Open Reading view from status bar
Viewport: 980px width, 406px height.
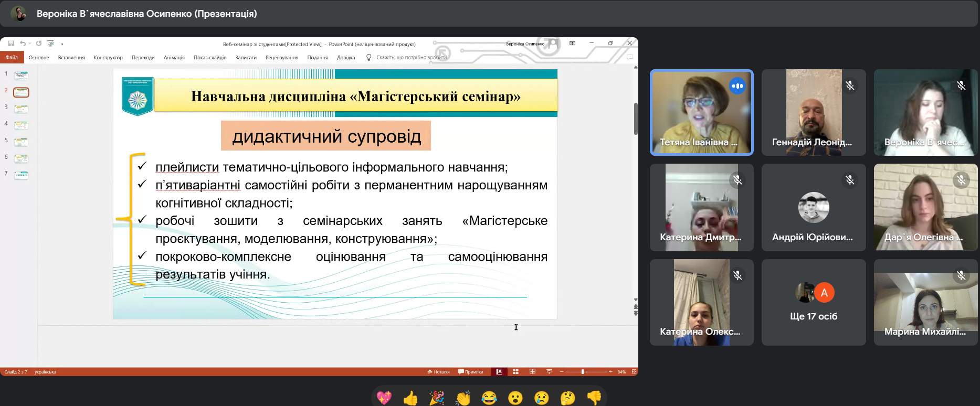(x=532, y=372)
